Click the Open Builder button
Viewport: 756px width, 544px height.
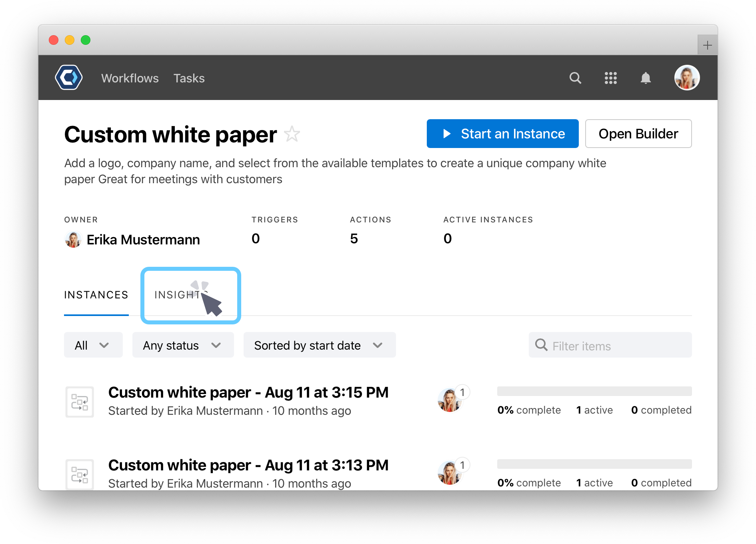click(638, 134)
